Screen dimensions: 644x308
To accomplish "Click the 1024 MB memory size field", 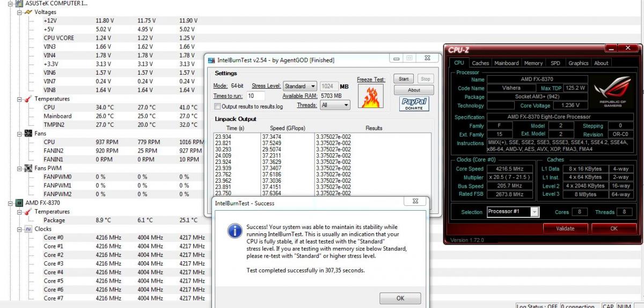I will click(329, 86).
